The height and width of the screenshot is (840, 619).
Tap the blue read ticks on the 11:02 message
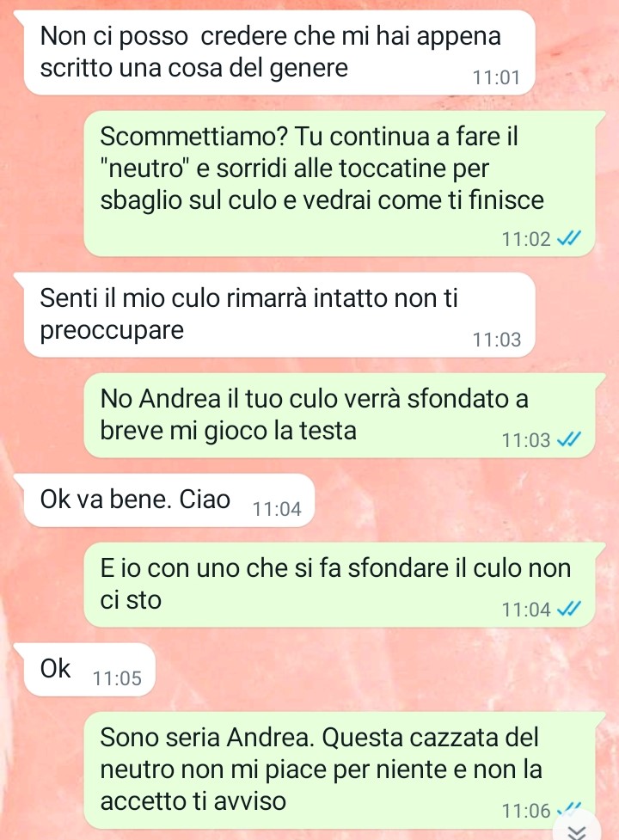568,238
